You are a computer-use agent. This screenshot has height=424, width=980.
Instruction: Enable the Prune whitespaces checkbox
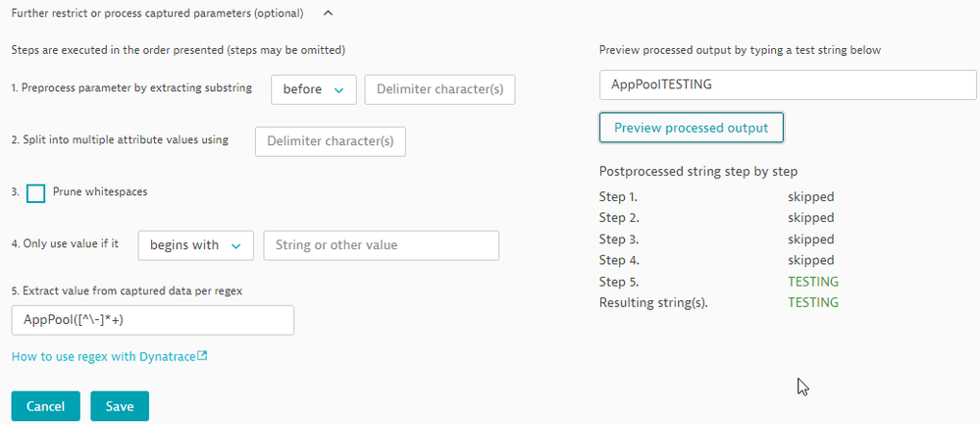click(x=36, y=193)
